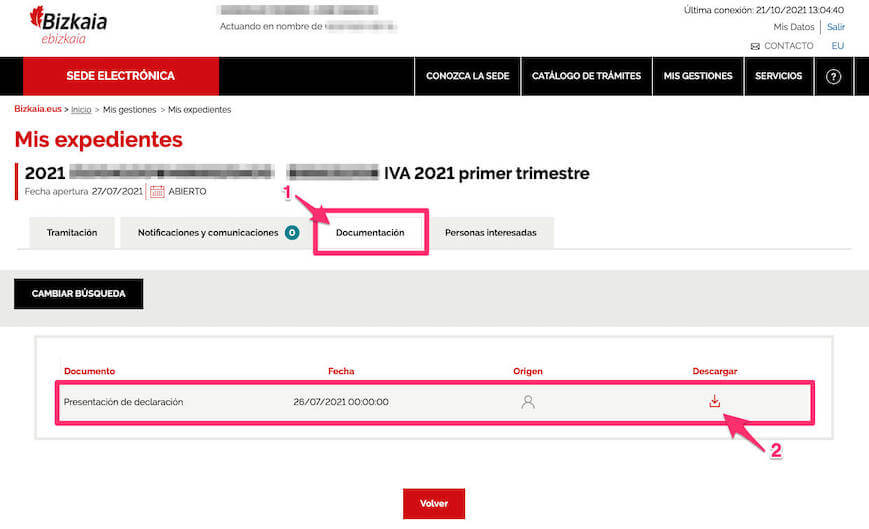The image size is (869, 529).
Task: Open the Tramitación tab
Action: [71, 233]
